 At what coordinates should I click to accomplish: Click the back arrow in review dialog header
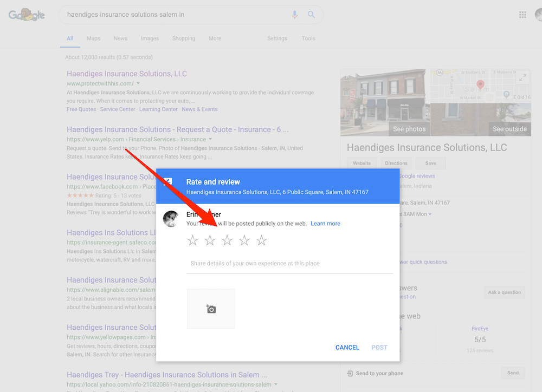168,182
